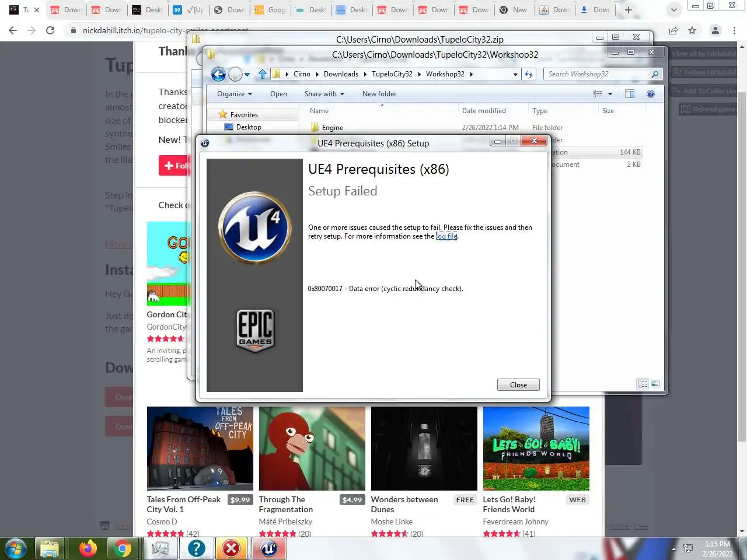747x560 pixels.
Task: Open Chrome from taskbar
Action: tap(123, 548)
